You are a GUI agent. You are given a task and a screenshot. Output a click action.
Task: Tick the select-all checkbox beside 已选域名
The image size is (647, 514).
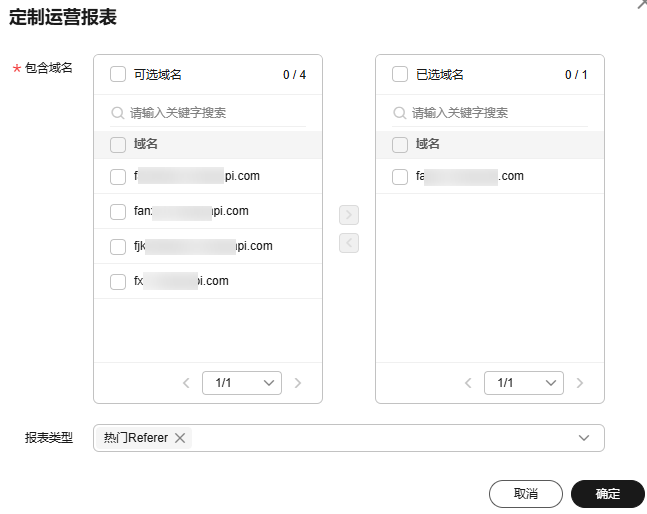click(399, 75)
